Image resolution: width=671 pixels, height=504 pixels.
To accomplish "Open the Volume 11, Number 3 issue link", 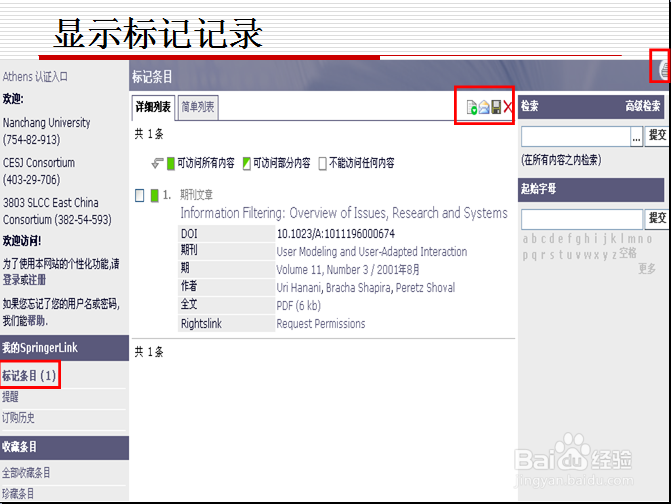I will pyautogui.click(x=347, y=270).
